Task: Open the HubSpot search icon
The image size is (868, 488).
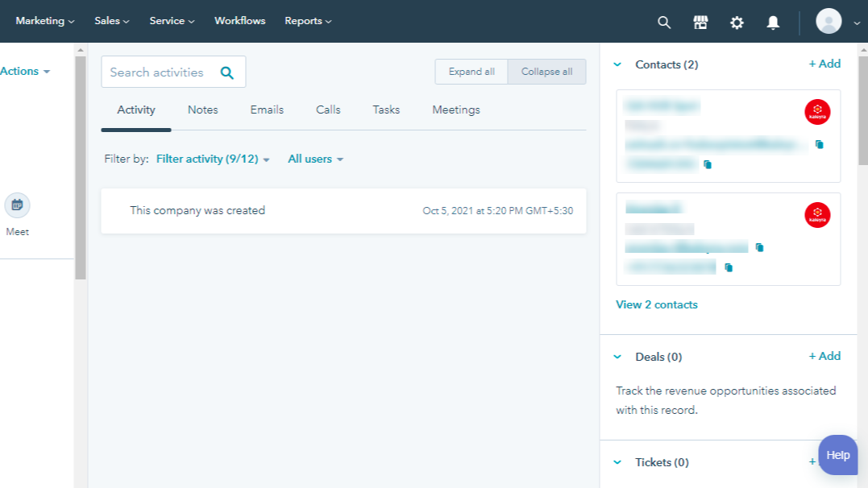Action: 664,22
